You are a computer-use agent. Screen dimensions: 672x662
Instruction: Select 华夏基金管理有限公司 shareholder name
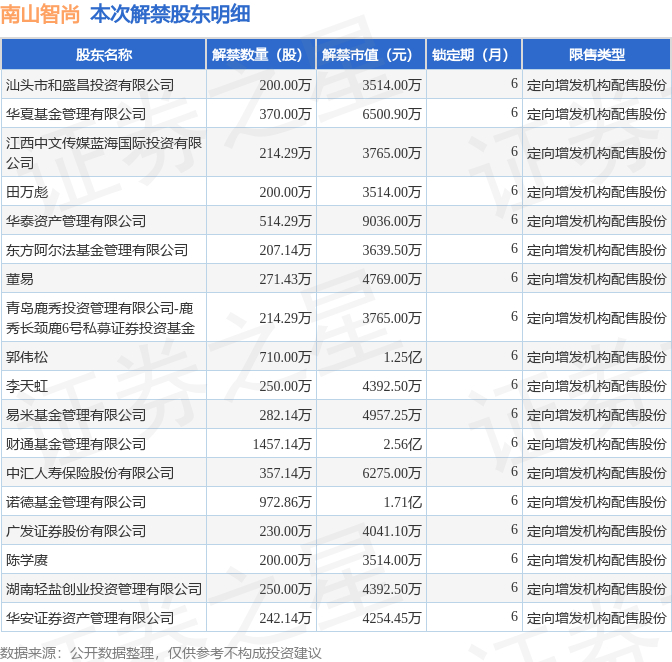[76, 114]
